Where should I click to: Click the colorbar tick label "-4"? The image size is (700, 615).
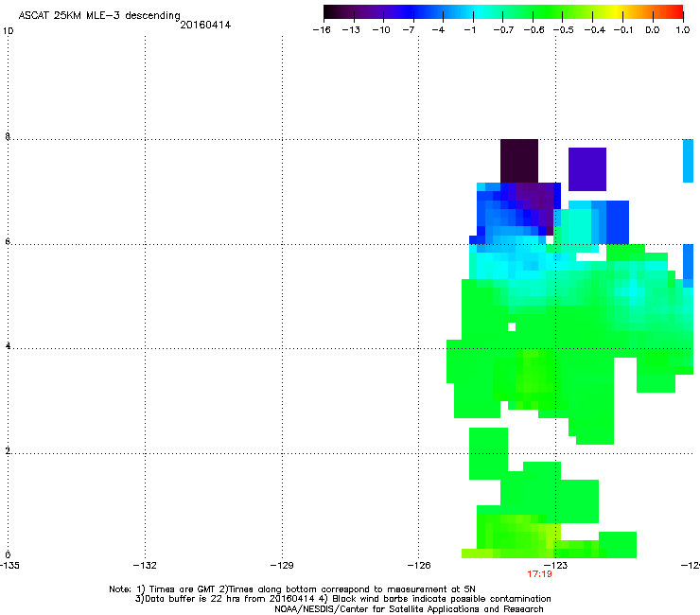pos(438,30)
